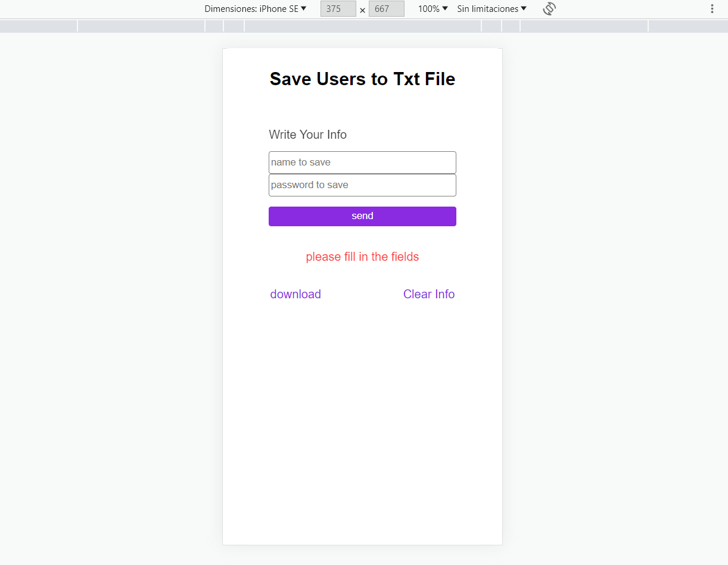Open the Sin limitaciones throttling dropdown
Image resolution: width=728 pixels, height=565 pixels.
tap(491, 8)
